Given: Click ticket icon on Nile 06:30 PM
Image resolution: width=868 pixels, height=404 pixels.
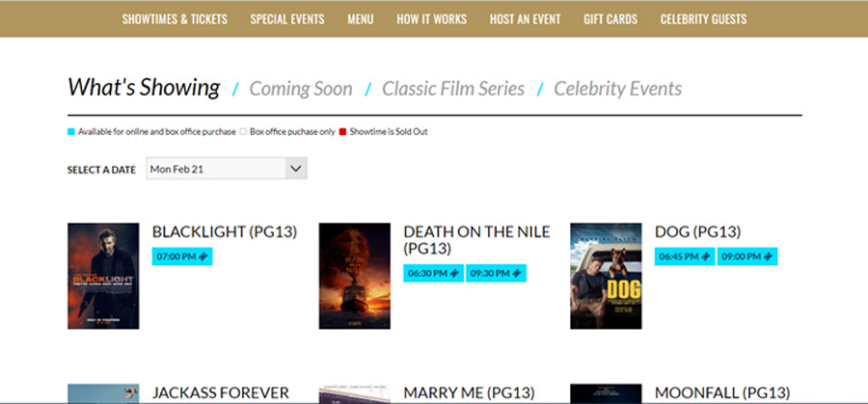Looking at the screenshot, I should click(x=454, y=274).
